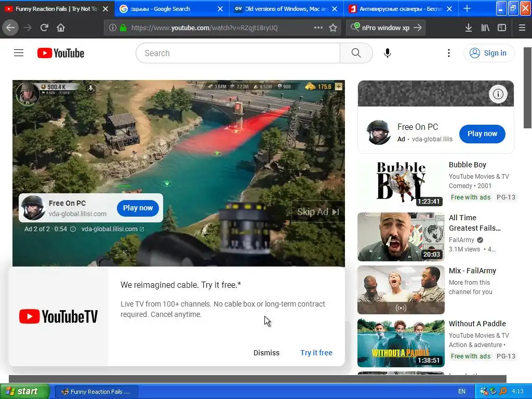Open the Without A Paddle thumbnail
This screenshot has height=399, width=532.
tap(401, 343)
